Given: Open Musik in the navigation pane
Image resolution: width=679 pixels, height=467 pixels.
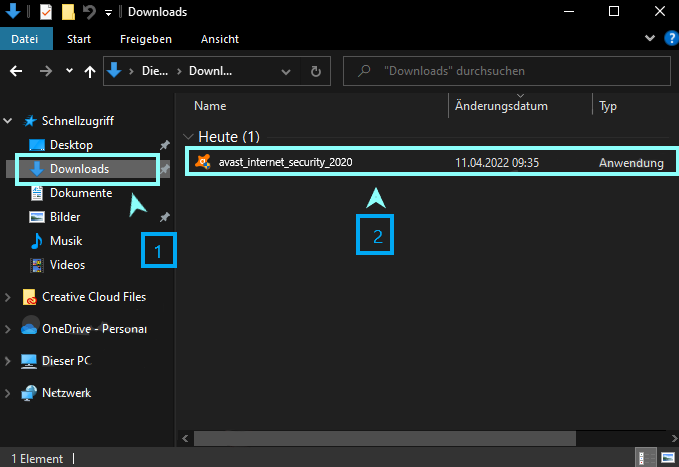Looking at the screenshot, I should 66,241.
